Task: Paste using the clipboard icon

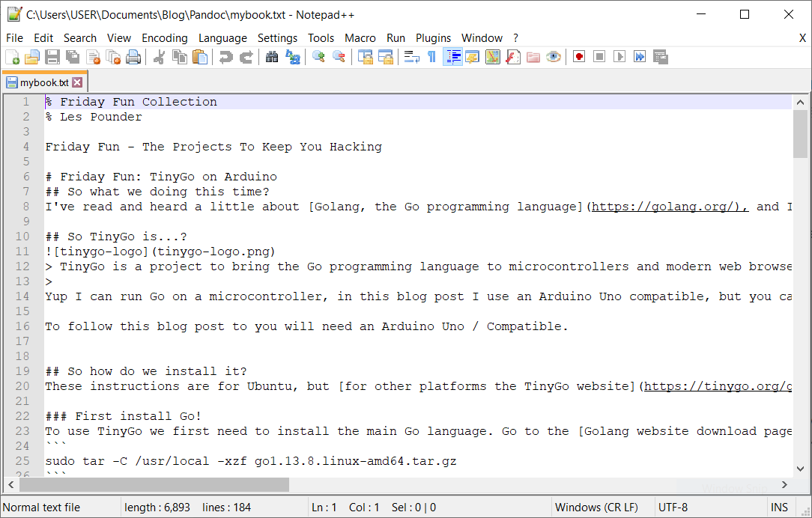Action: [x=200, y=57]
